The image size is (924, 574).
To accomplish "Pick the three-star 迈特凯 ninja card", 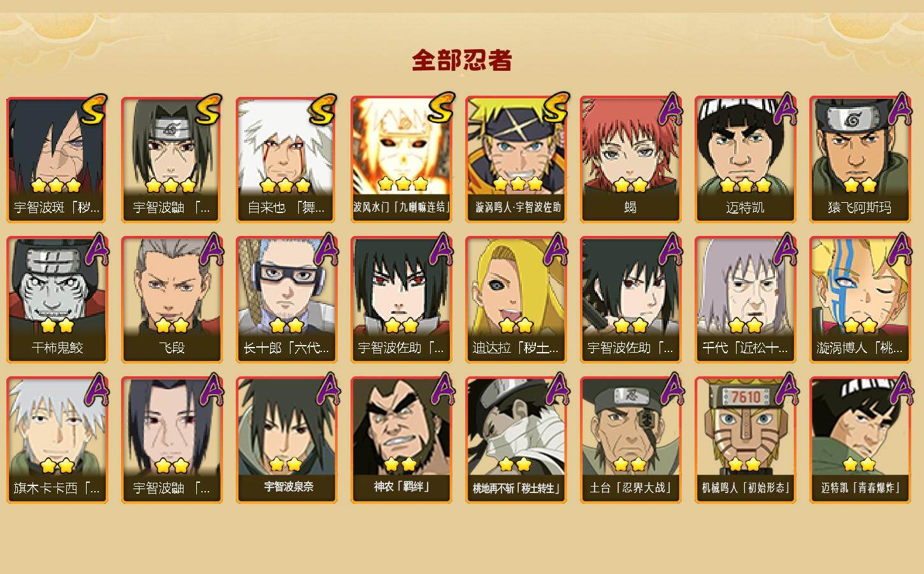I will coord(745,159).
